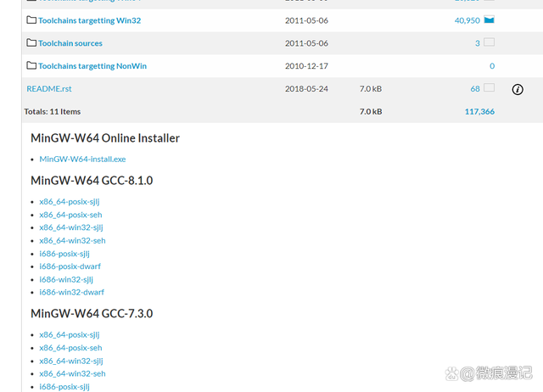The width and height of the screenshot is (543, 392).
Task: Click the downloads chart icon next to 40,950
Action: pos(489,20)
